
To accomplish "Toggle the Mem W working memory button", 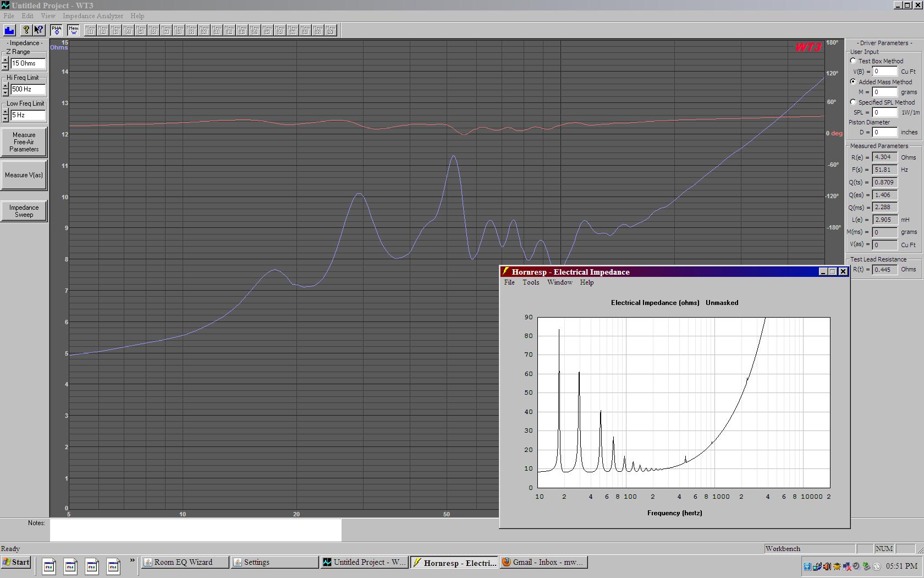I will (74, 30).
